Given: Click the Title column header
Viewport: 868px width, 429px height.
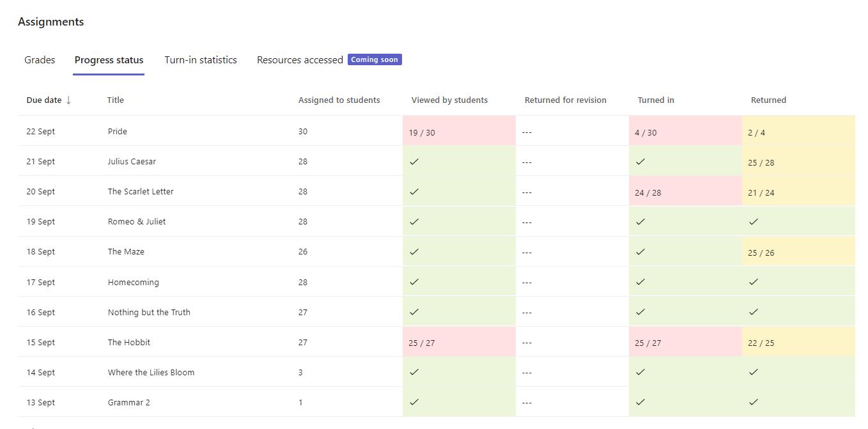Looking at the screenshot, I should click(116, 100).
